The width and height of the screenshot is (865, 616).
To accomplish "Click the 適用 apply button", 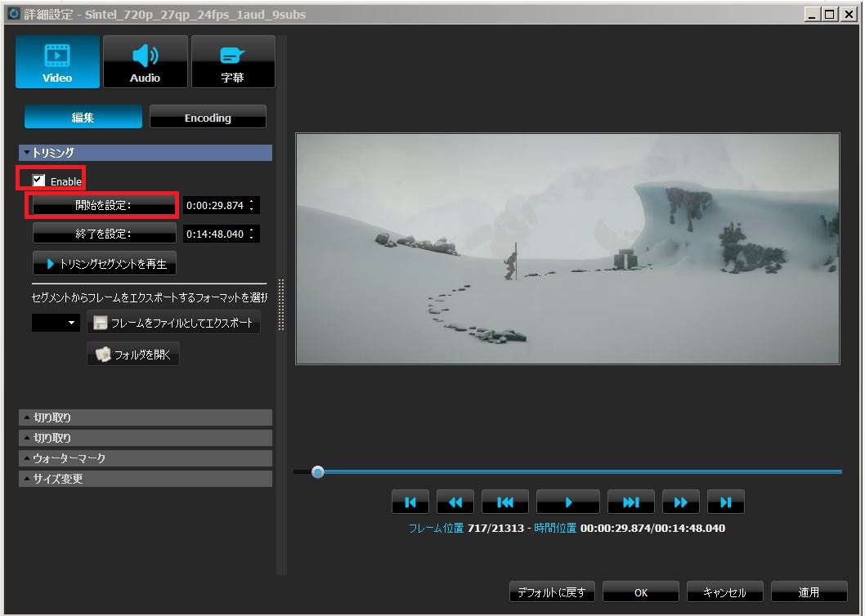I will (809, 592).
